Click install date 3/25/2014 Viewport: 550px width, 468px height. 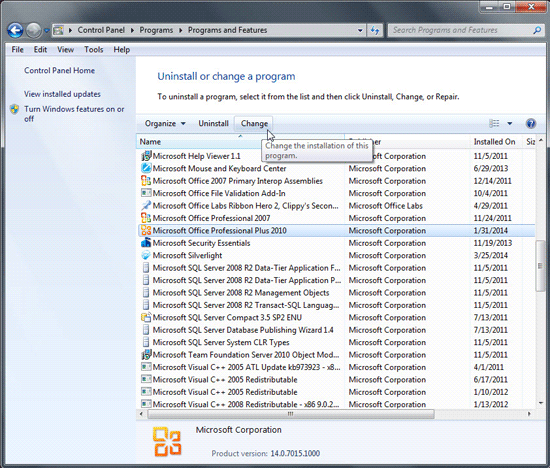click(491, 255)
